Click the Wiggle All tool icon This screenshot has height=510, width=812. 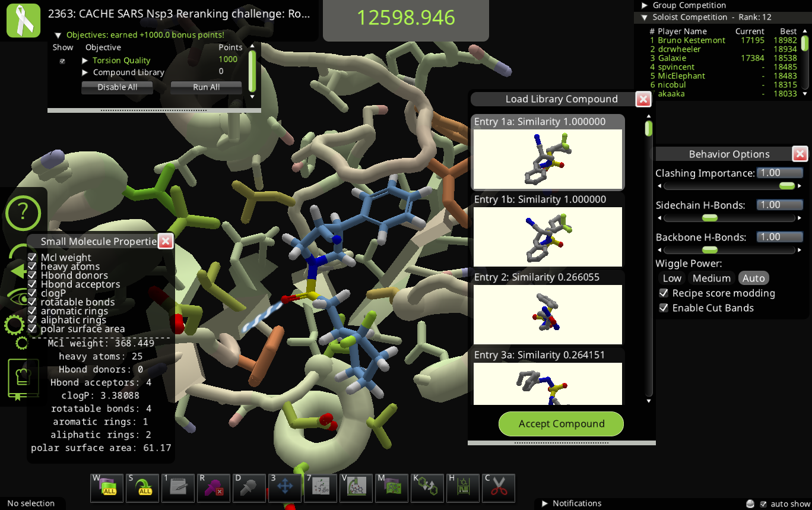tap(107, 488)
